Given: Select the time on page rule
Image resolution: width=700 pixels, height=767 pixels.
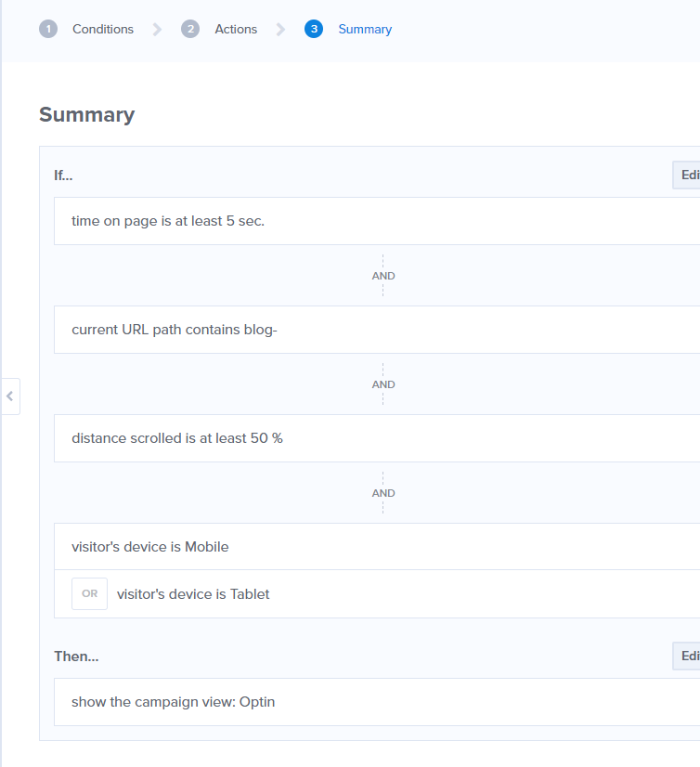Looking at the screenshot, I should 377,221.
